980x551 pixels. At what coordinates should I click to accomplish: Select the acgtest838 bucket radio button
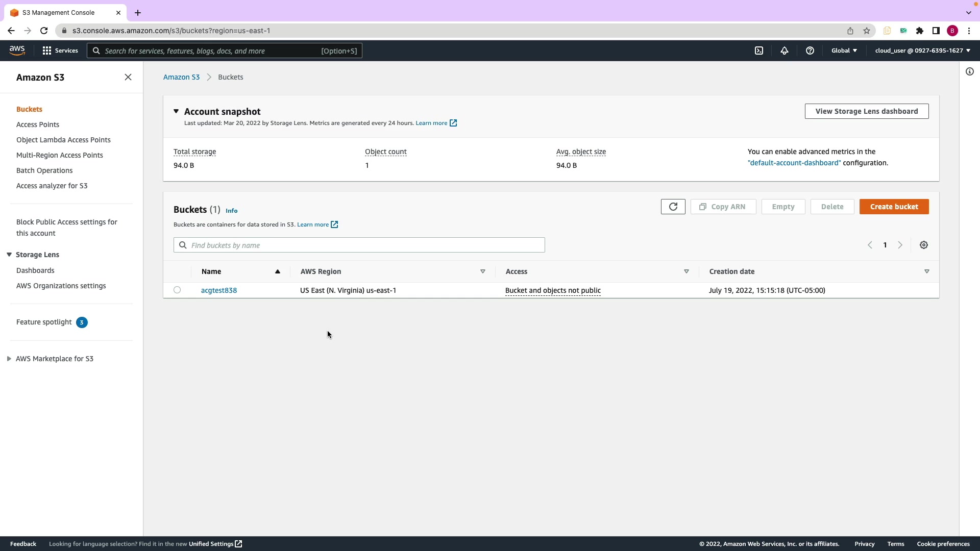177,290
